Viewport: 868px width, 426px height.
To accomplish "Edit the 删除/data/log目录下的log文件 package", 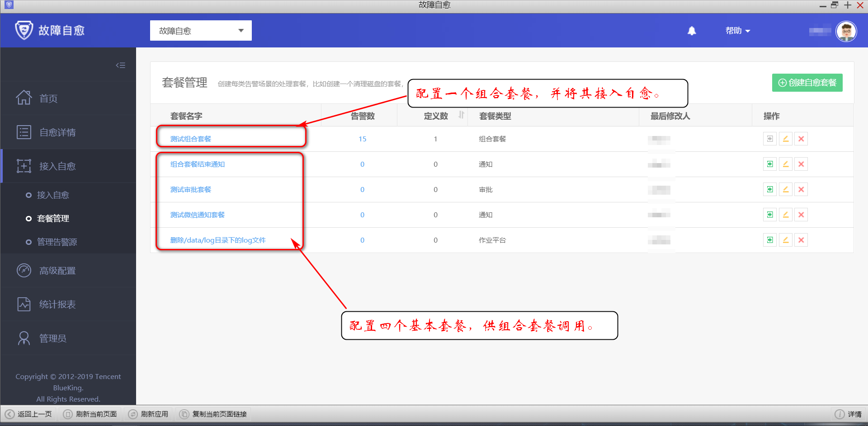I will tap(785, 240).
